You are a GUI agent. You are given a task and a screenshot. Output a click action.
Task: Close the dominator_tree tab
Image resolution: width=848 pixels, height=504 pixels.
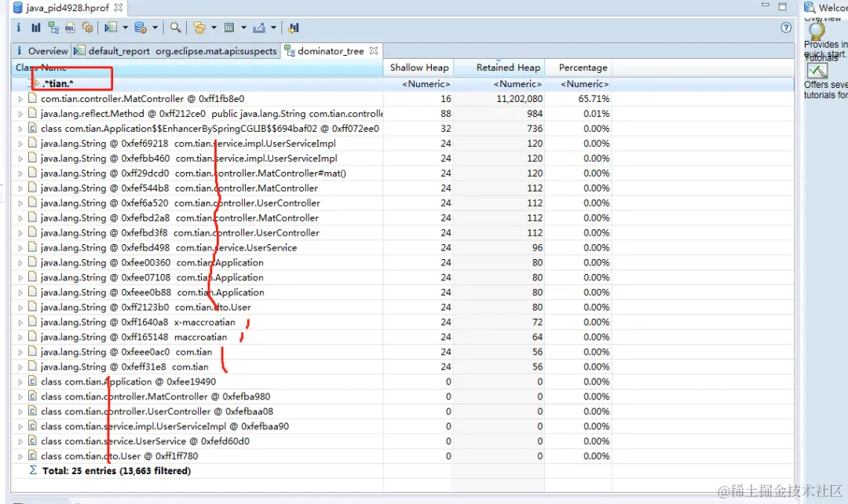[374, 50]
